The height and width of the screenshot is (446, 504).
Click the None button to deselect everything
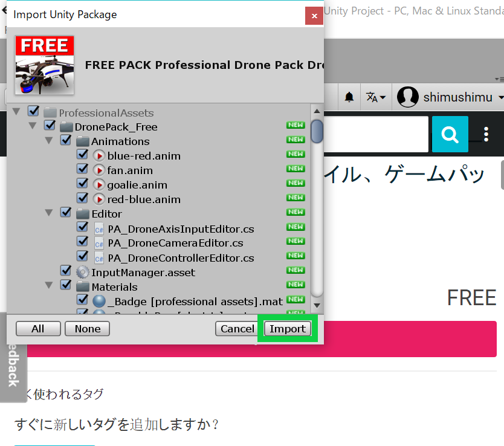[x=87, y=329]
